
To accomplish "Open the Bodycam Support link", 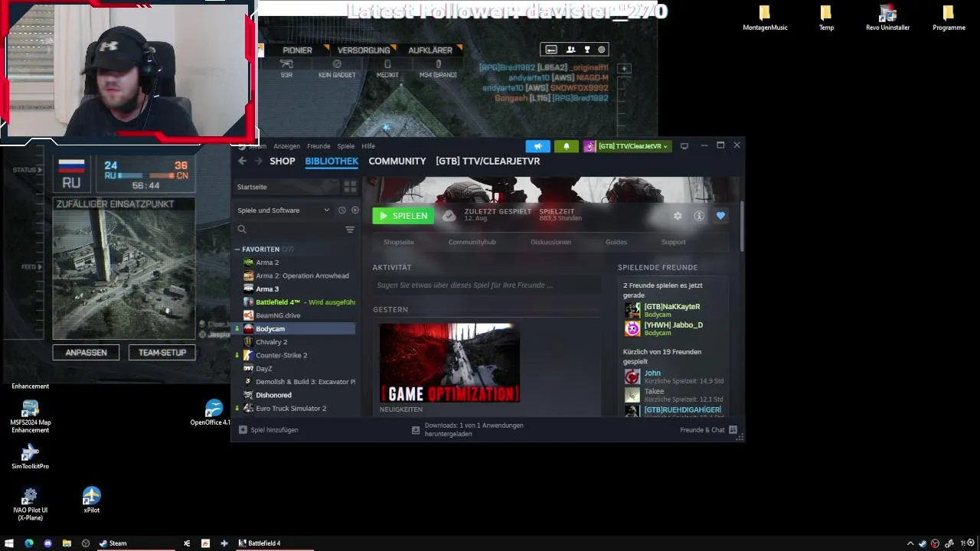I will click(x=674, y=242).
